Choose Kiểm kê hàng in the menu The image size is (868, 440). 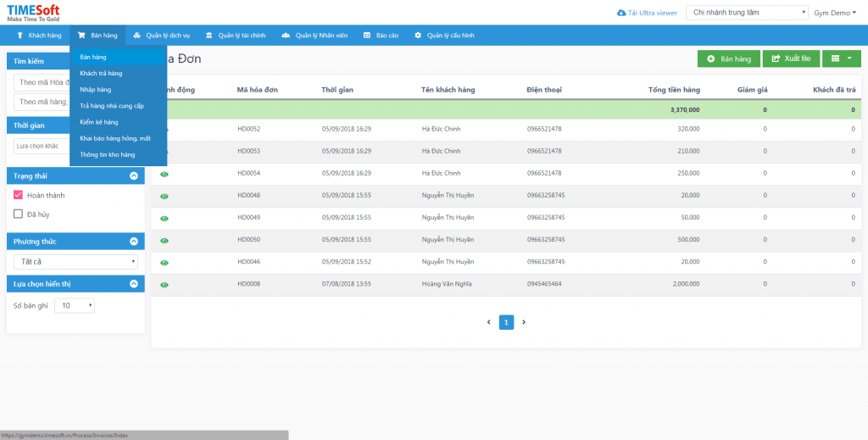pos(99,122)
